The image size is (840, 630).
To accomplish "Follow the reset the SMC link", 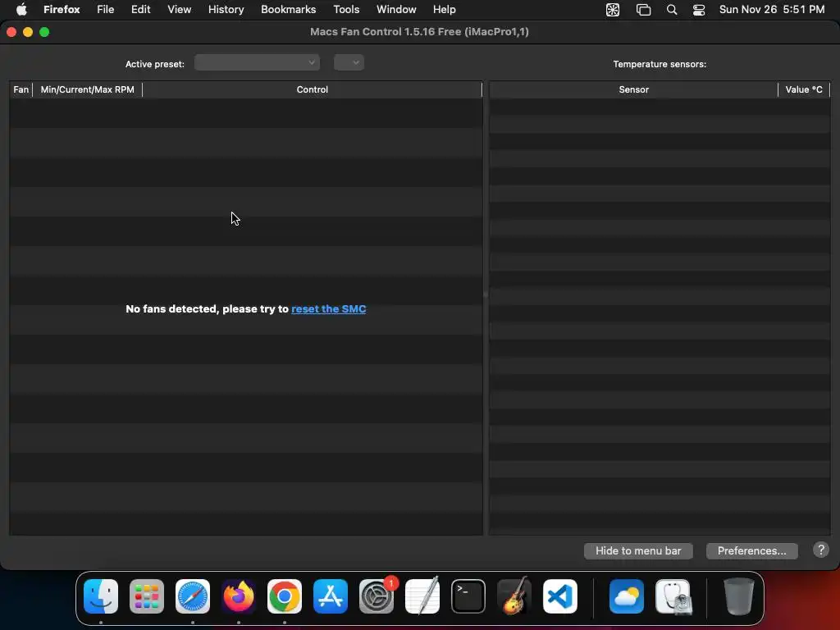I will (x=328, y=309).
